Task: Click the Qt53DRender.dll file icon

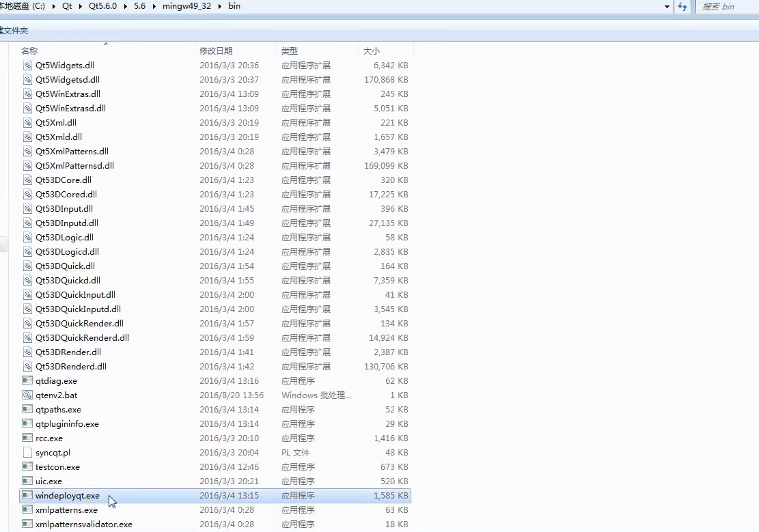Action: (27, 352)
